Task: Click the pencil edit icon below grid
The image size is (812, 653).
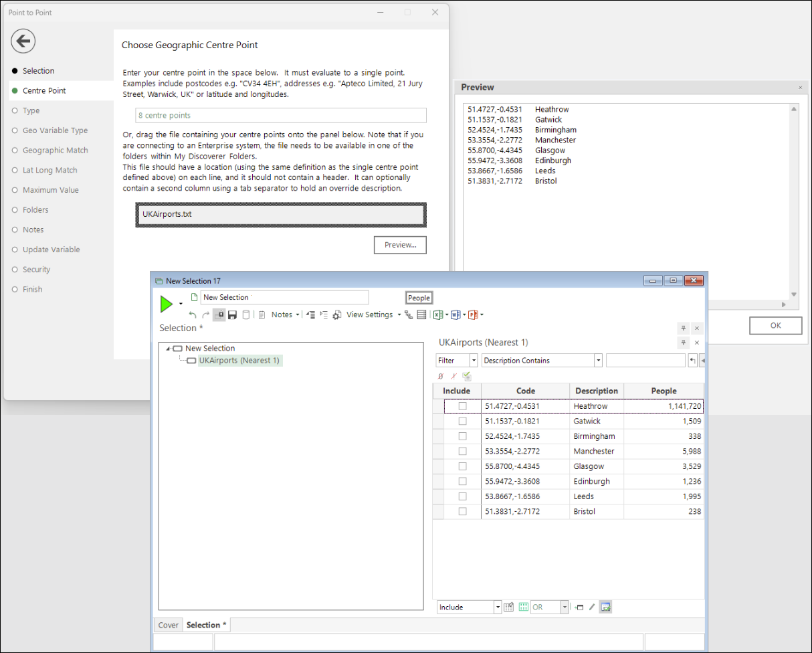Action: (x=592, y=608)
